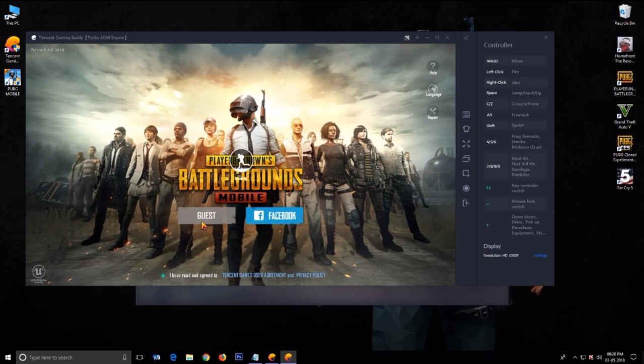Open Firefox from the taskbar
644x364 pixels.
tap(223, 357)
